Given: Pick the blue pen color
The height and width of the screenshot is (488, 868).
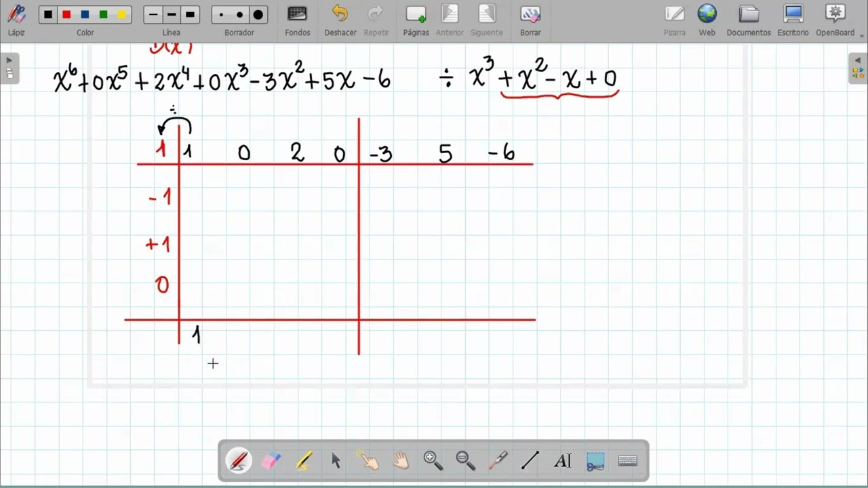Looking at the screenshot, I should click(x=85, y=15).
